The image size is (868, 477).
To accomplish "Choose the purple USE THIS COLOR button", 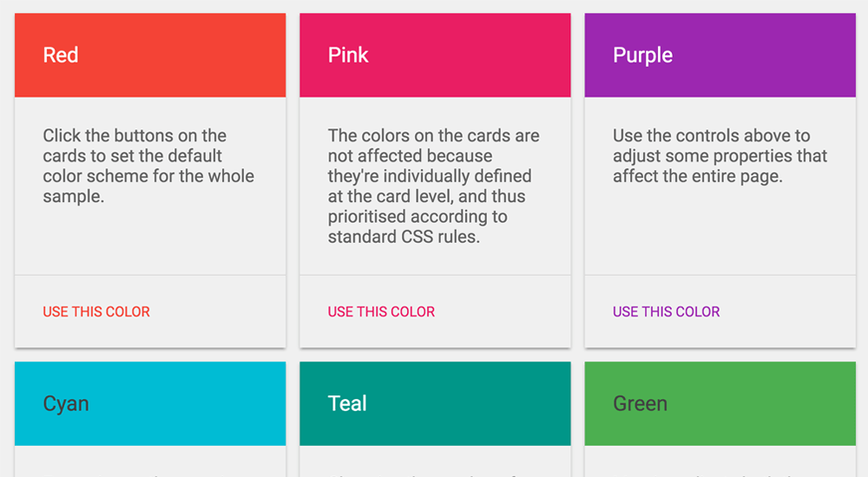I will tap(666, 311).
